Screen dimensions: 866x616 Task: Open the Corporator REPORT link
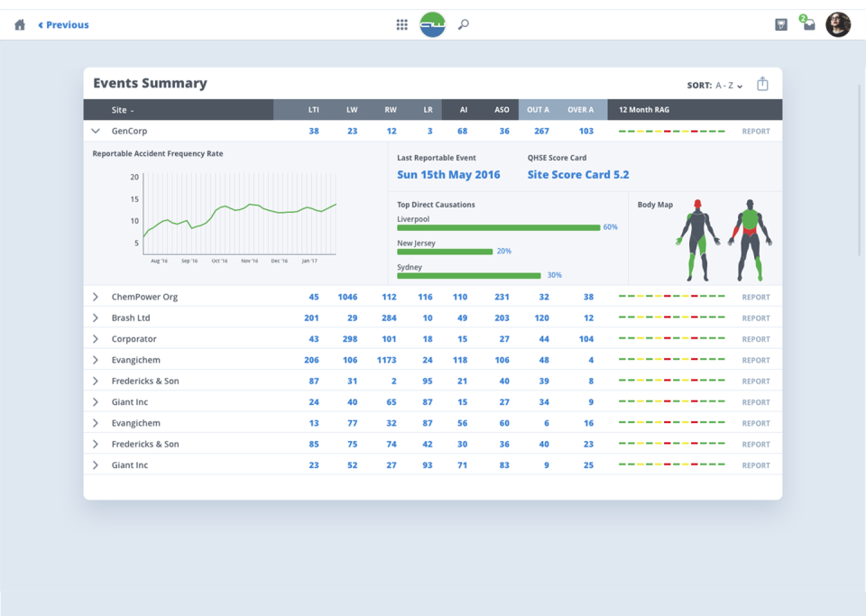pyautogui.click(x=756, y=339)
